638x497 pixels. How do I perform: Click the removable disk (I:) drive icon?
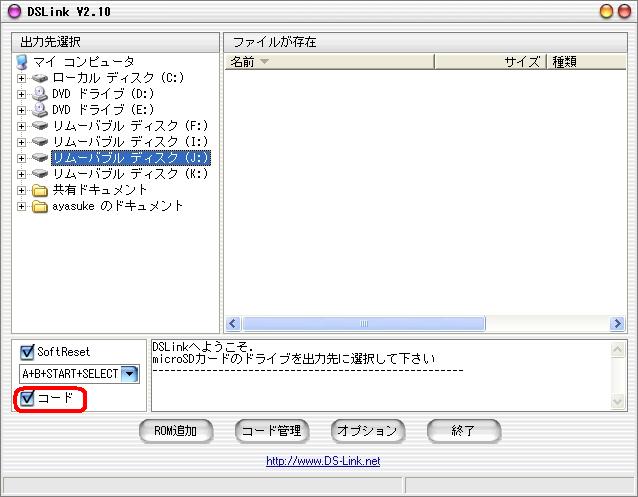(40, 142)
